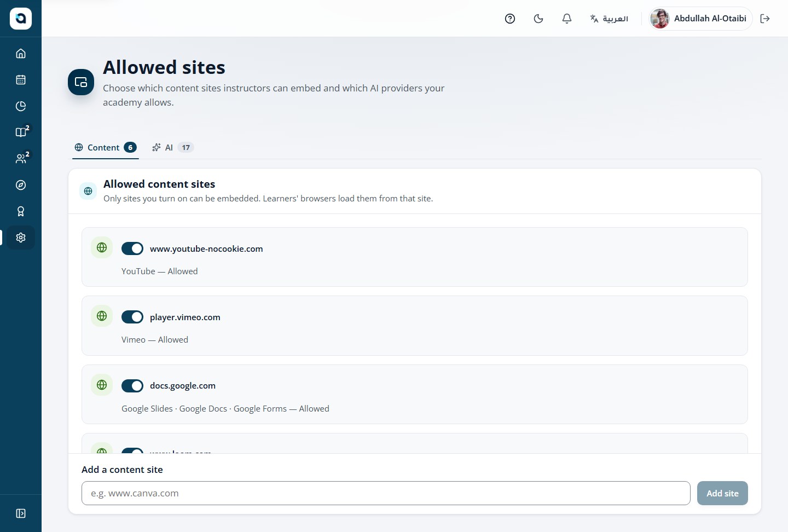Click the globe icon beside docs.google.com
The image size is (788, 532).
[102, 385]
